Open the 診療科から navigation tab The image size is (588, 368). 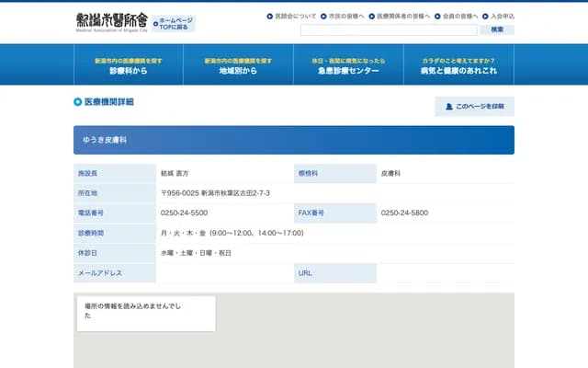click(129, 64)
